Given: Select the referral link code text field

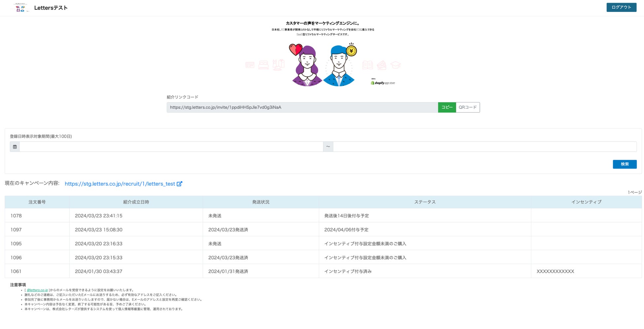Looking at the screenshot, I should coord(302,107).
